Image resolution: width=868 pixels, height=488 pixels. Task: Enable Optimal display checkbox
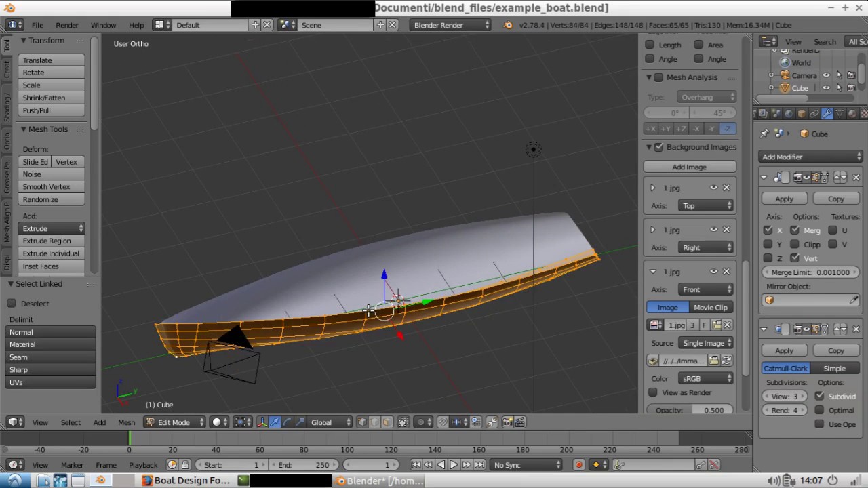(819, 410)
